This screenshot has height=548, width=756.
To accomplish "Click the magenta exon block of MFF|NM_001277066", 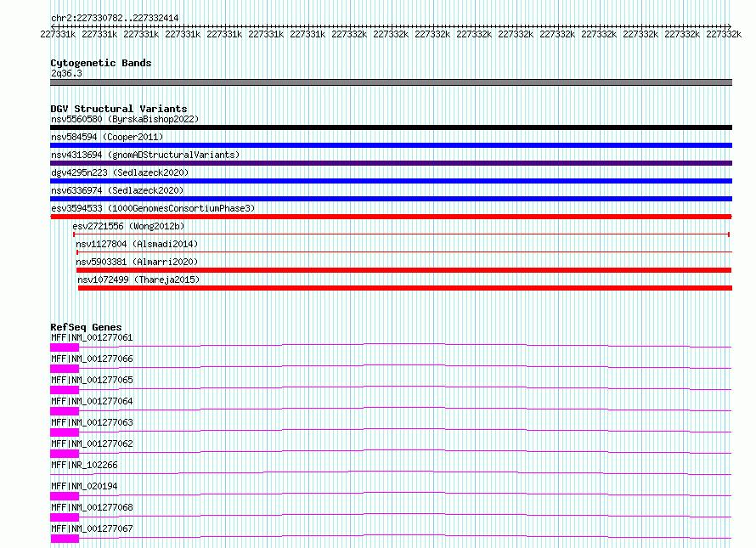I will (65, 369).
